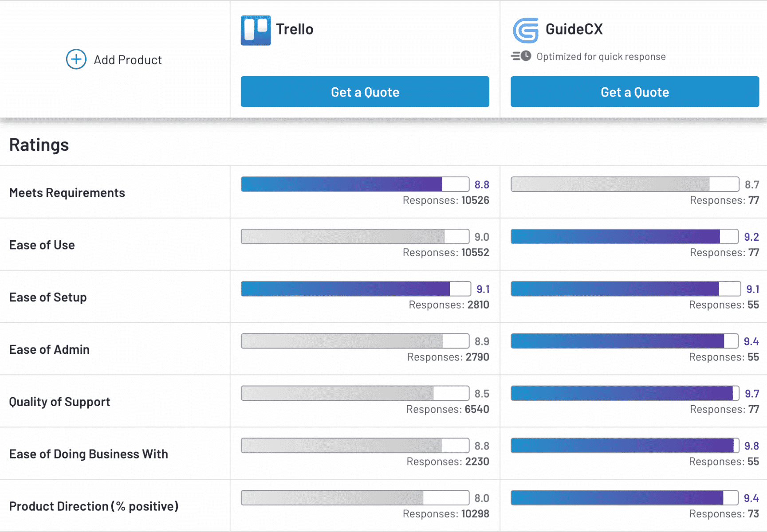Select Responses: 2230 text
This screenshot has width=767, height=532.
[448, 462]
